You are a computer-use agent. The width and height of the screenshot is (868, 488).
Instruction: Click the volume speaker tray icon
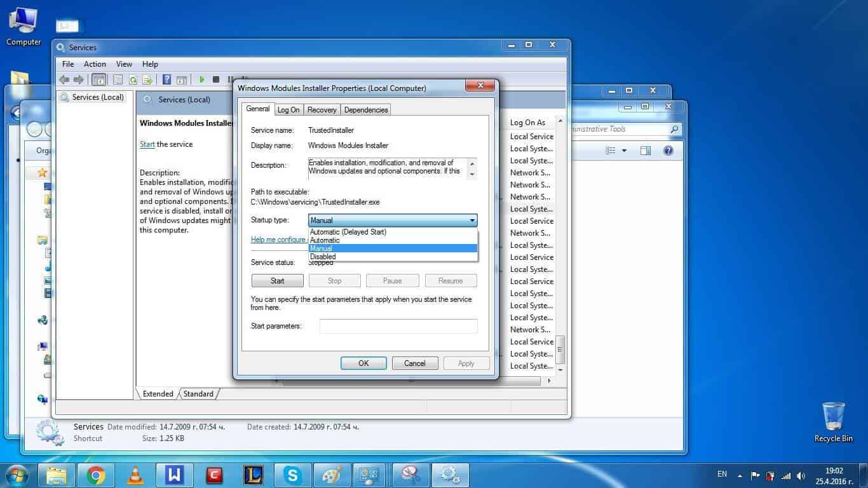(x=801, y=475)
